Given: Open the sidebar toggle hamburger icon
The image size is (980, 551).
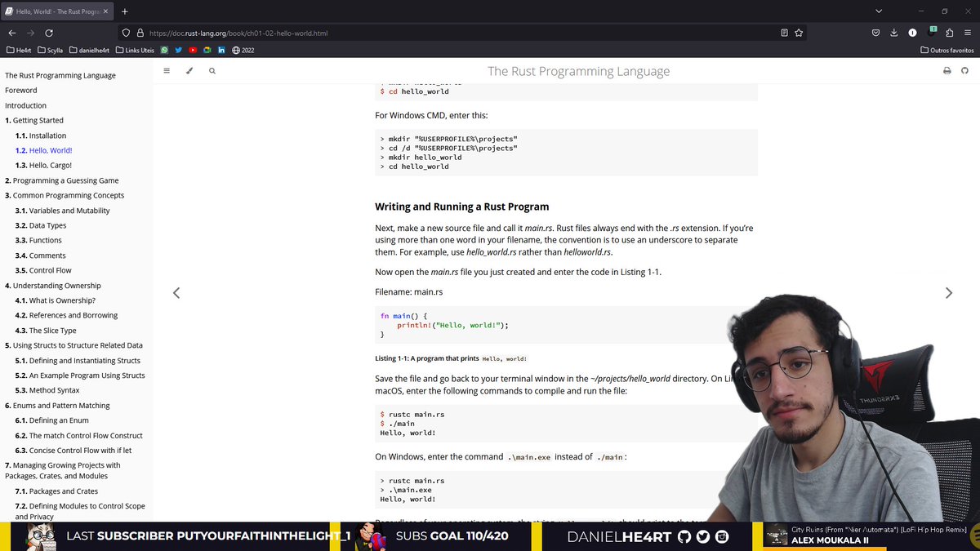Looking at the screenshot, I should (167, 70).
